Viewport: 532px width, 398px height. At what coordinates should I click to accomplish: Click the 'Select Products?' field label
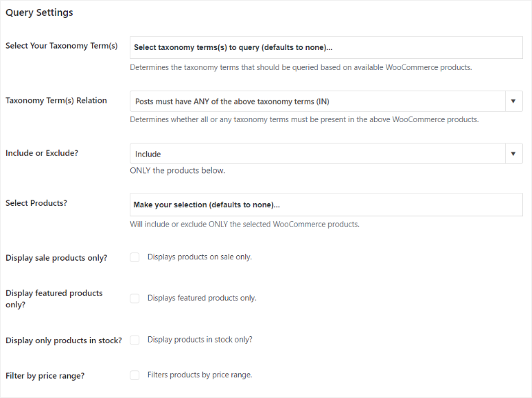click(x=36, y=203)
